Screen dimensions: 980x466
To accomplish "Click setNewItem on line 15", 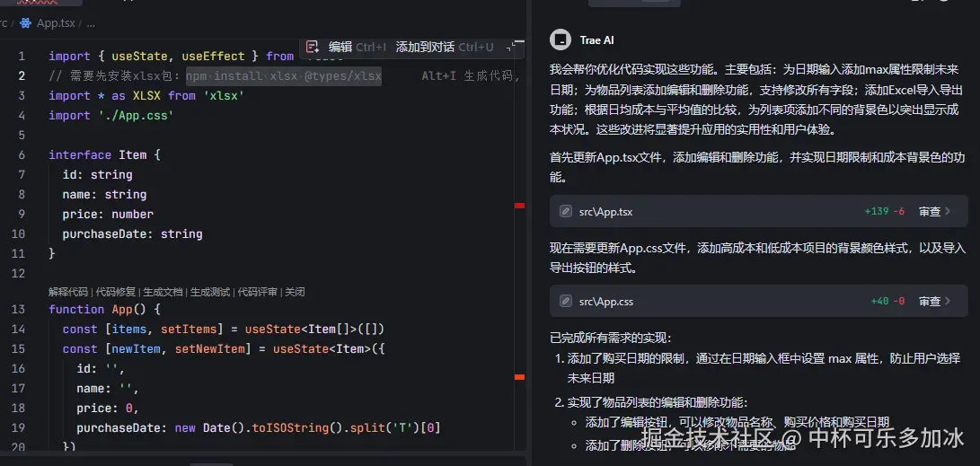I will click(x=210, y=348).
